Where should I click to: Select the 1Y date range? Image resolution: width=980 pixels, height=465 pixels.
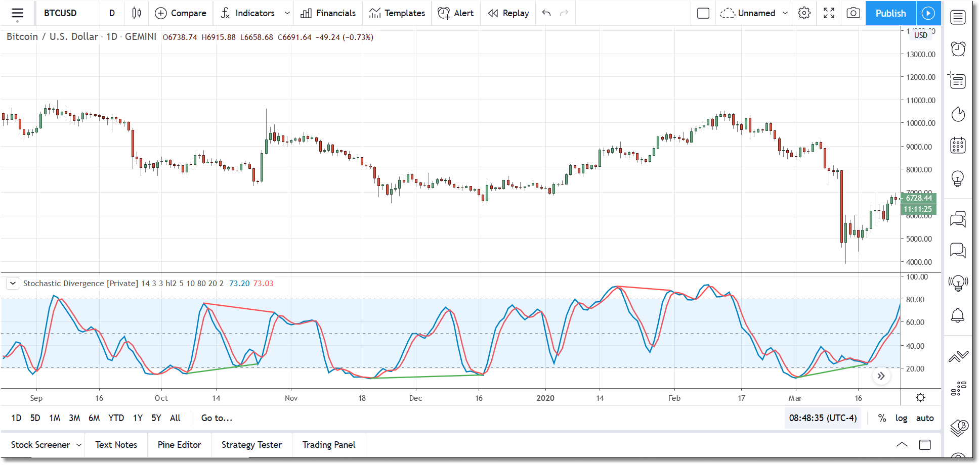138,418
